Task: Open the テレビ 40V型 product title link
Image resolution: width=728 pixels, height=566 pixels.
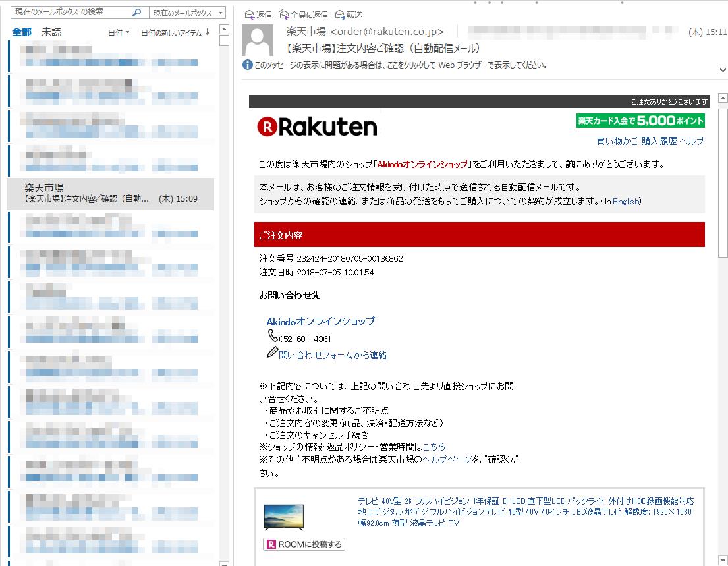Action: tap(526, 512)
